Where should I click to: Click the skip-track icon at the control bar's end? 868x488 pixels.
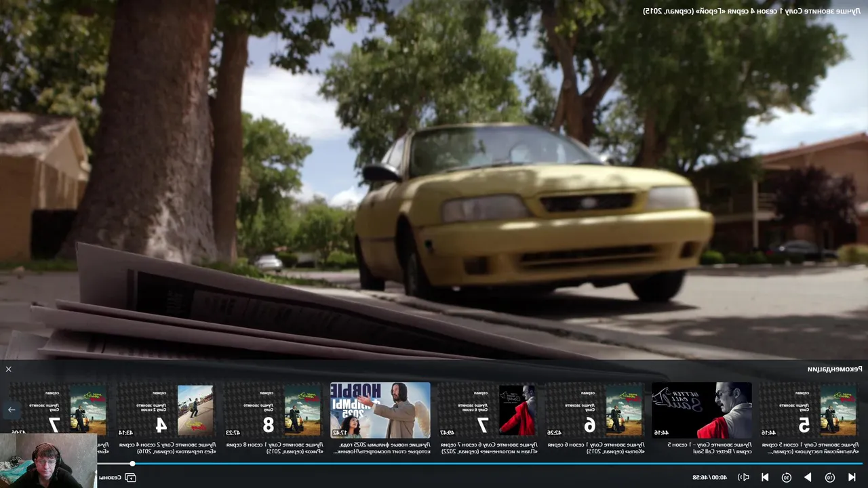852,477
